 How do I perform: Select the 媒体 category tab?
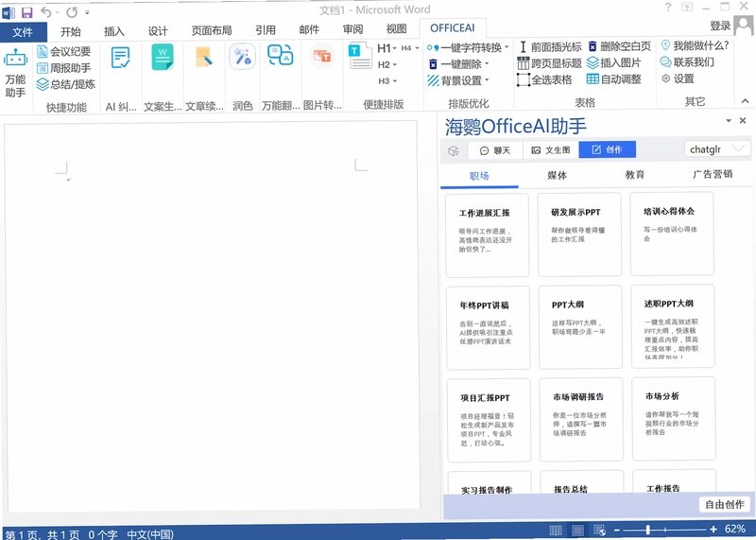click(x=557, y=175)
